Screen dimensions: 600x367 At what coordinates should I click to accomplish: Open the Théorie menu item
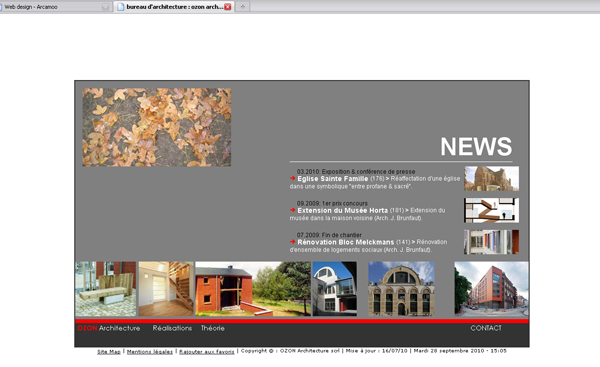pyautogui.click(x=213, y=328)
